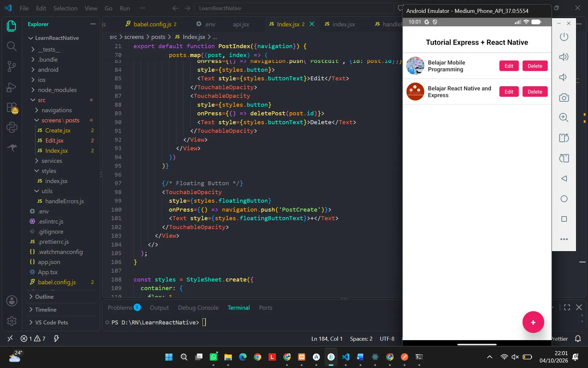588x368 pixels.
Task: Expand the services folder
Action: pyautogui.click(x=52, y=161)
